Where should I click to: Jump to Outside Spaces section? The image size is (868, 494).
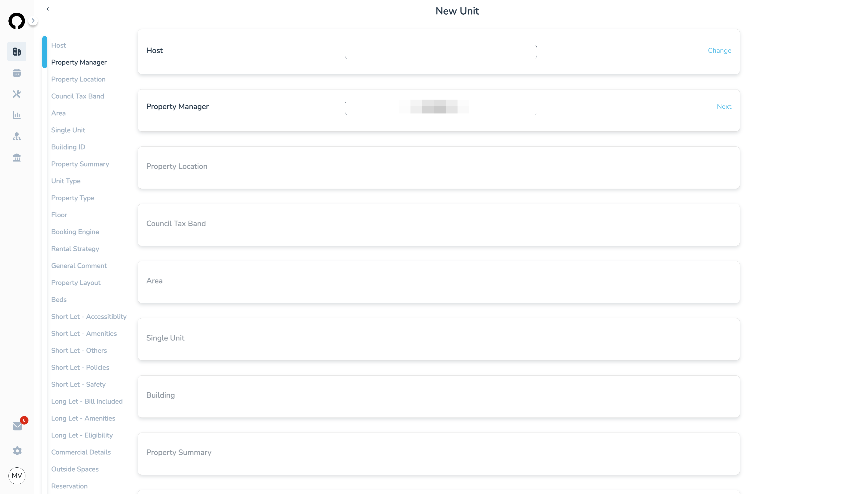[x=75, y=469]
